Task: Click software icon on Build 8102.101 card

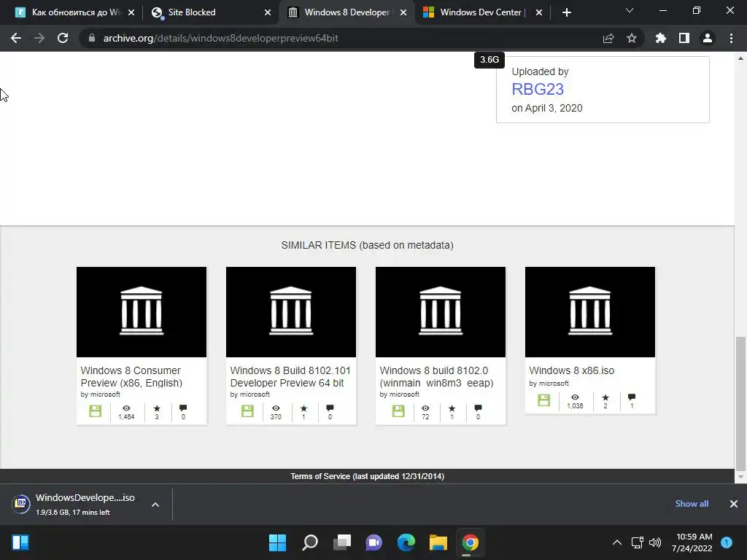Action: [x=247, y=411]
